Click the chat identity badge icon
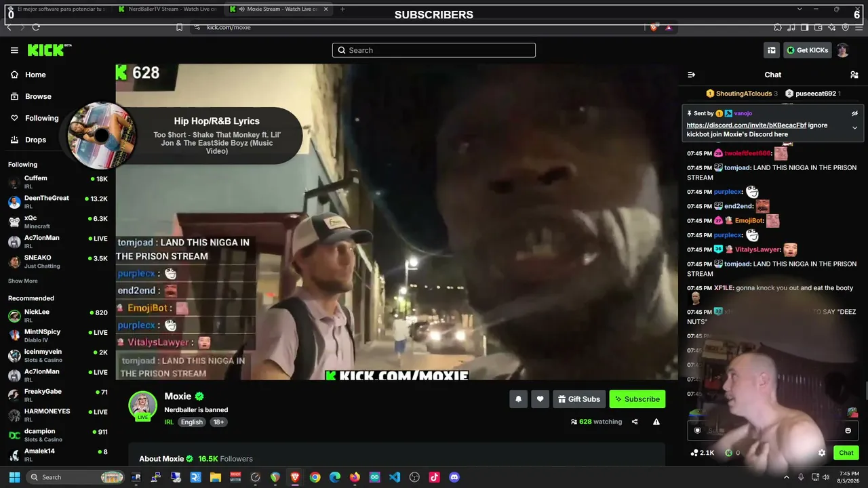Viewport: 868px width, 488px height. point(697,430)
